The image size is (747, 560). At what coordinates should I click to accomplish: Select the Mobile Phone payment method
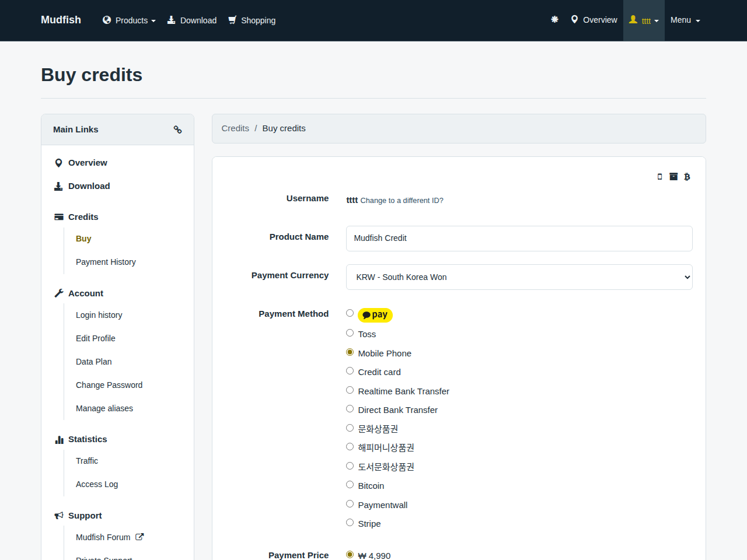point(350,352)
